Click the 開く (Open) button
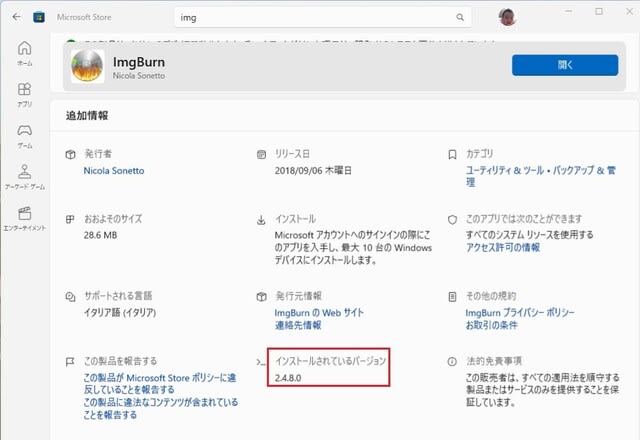 (565, 65)
